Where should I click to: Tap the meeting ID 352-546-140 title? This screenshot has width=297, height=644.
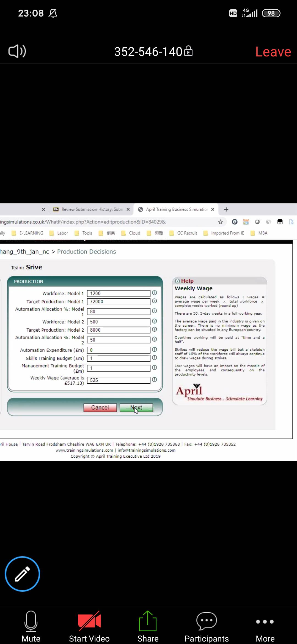148,52
